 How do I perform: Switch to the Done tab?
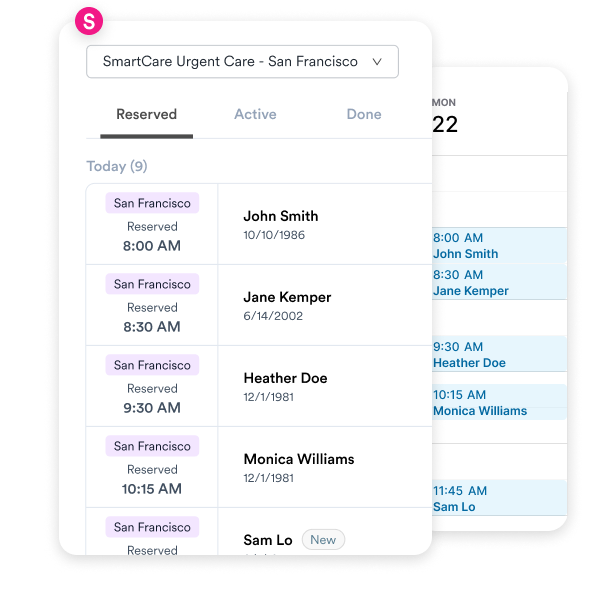[x=364, y=115]
